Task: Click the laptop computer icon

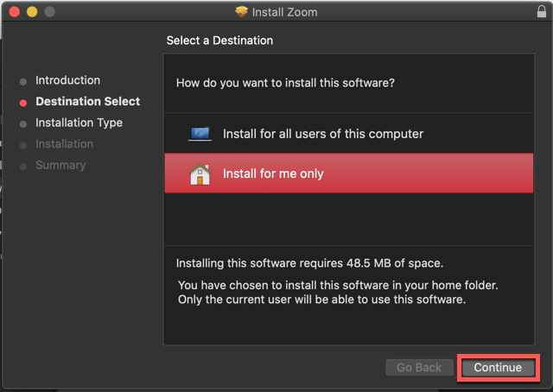Action: pos(200,134)
